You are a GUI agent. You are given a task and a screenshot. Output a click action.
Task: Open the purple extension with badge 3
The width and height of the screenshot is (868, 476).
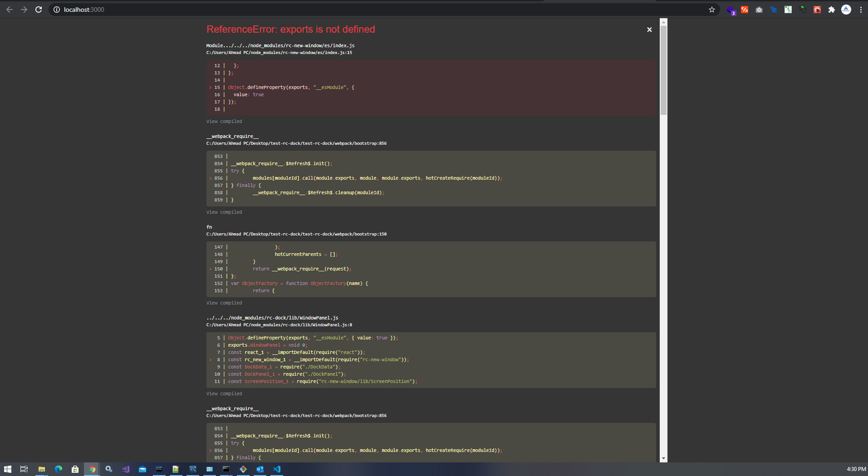click(x=731, y=10)
